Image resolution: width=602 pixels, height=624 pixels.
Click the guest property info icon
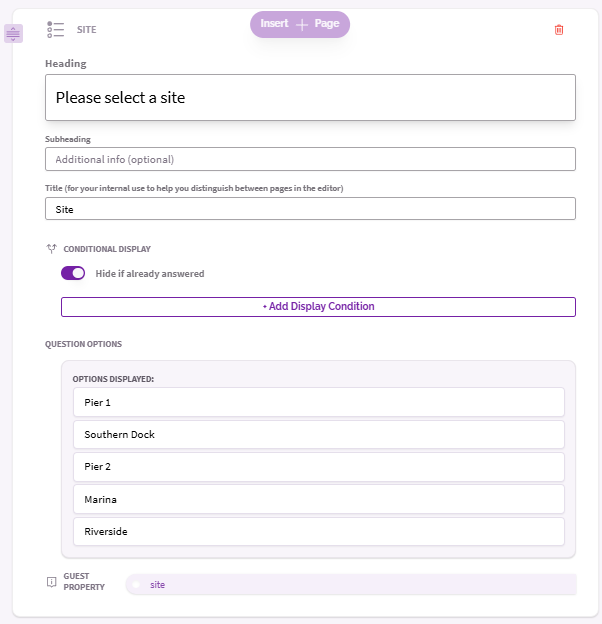[x=52, y=582]
